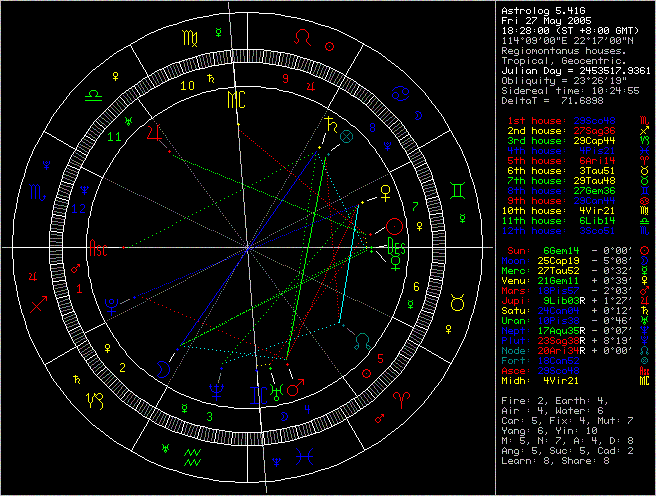Select the Part of Fortune circled-cross in the wheel
Screen dimensions: 656x496
[x=346, y=134]
